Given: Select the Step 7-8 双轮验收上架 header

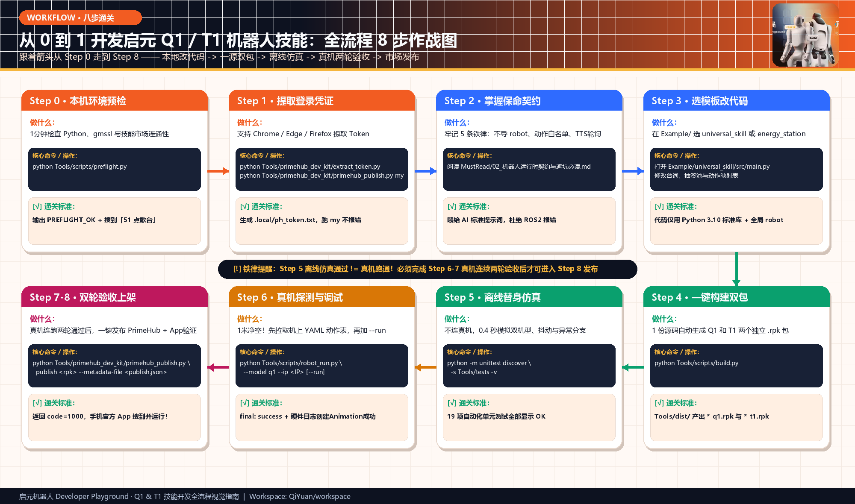Looking at the screenshot, I should pyautogui.click(x=115, y=297).
